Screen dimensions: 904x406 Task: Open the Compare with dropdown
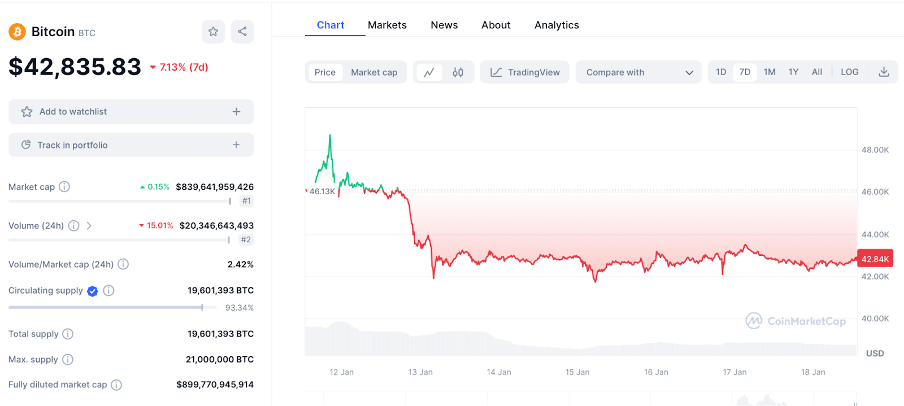pos(638,72)
